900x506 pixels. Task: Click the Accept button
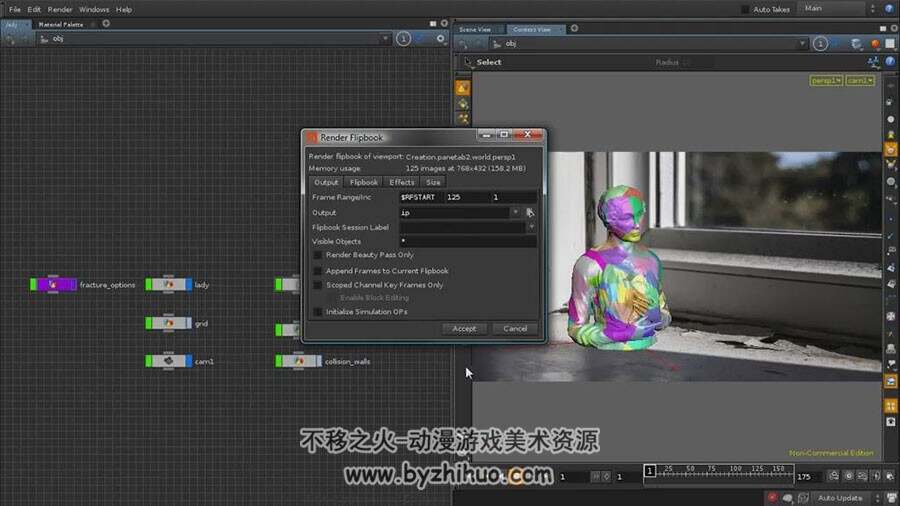pos(464,329)
